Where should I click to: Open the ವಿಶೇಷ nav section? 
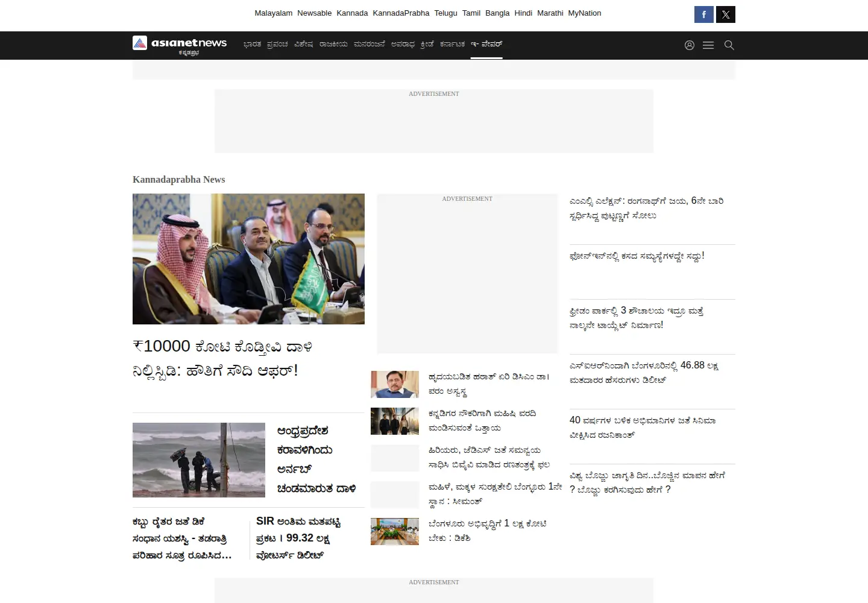(304, 45)
